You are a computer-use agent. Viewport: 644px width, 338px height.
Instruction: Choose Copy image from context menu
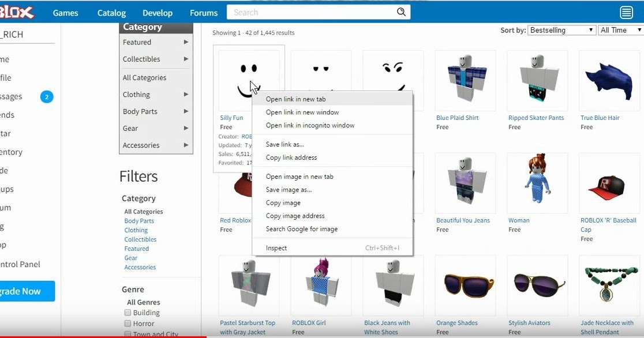[333, 203]
